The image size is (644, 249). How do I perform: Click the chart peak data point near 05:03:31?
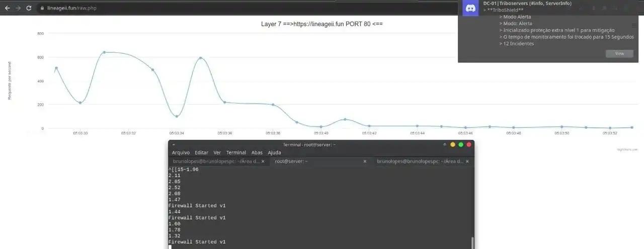(x=104, y=52)
